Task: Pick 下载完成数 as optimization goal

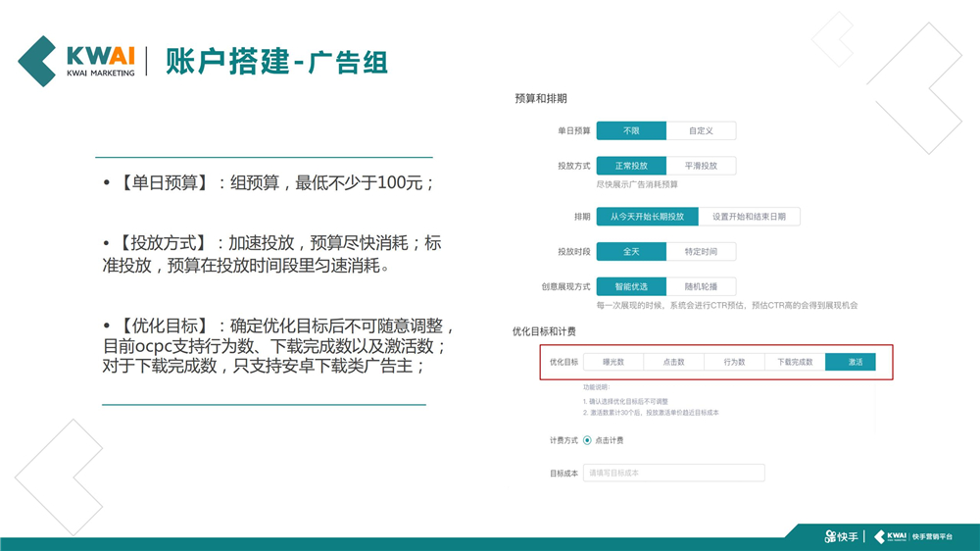Action: click(795, 362)
